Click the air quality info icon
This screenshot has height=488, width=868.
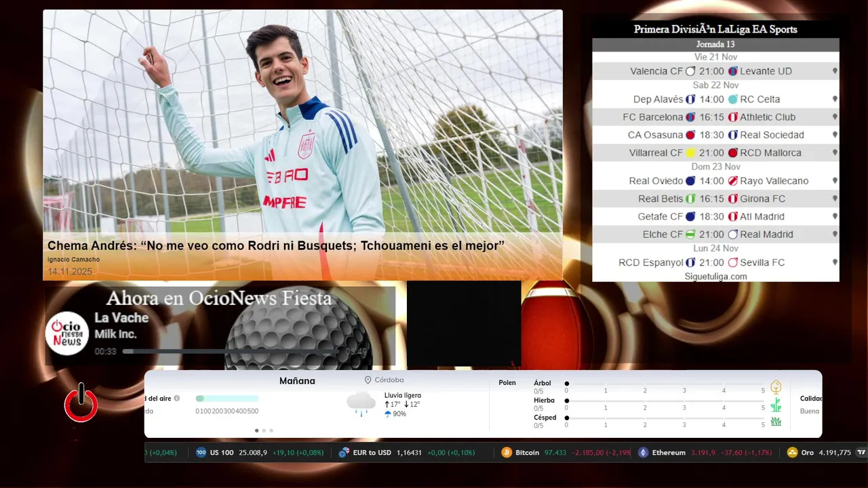(177, 399)
